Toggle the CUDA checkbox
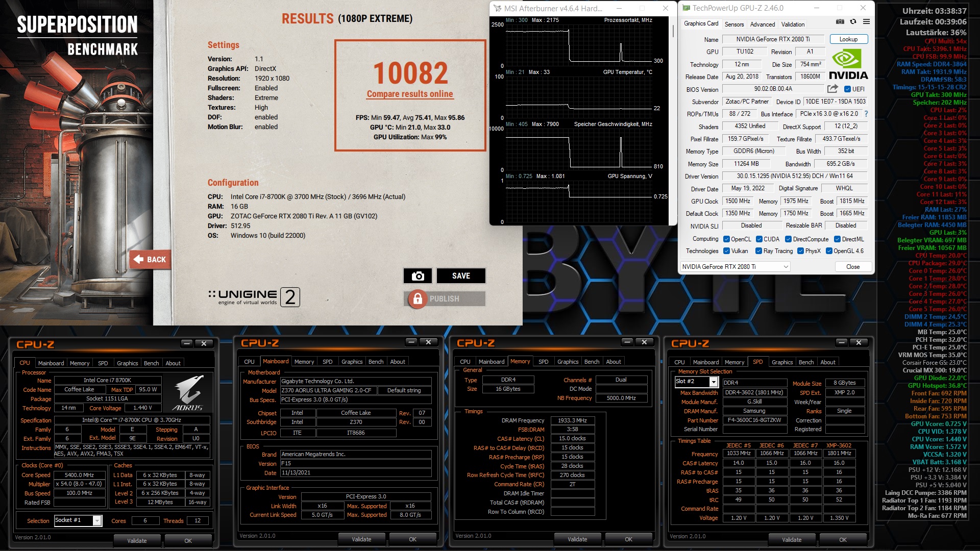The width and height of the screenshot is (980, 551). (759, 239)
